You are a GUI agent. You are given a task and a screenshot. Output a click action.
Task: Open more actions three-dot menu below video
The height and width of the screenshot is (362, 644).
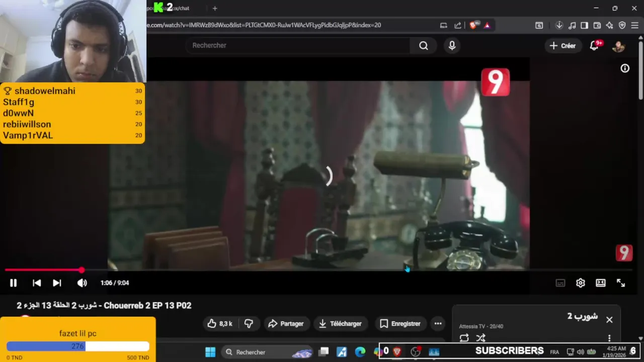point(438,324)
